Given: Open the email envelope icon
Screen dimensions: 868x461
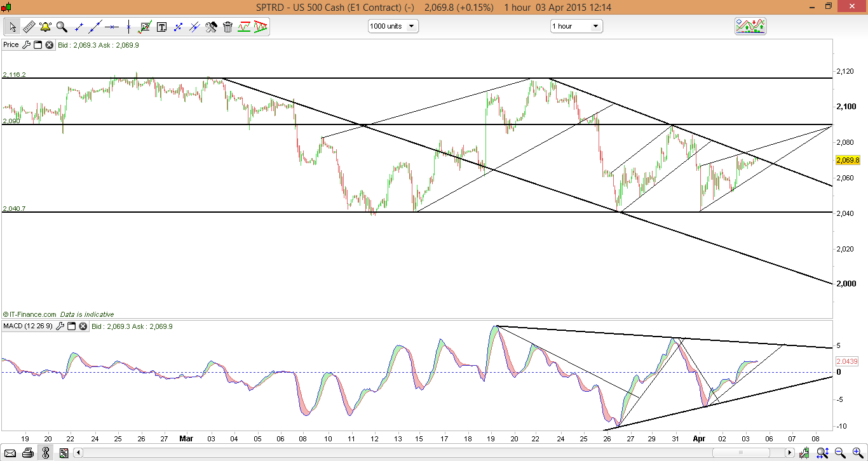Looking at the screenshot, I should pos(10,453).
